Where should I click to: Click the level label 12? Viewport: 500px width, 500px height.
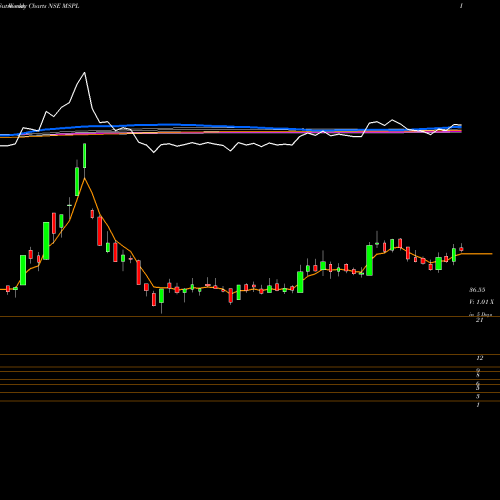coord(479,358)
